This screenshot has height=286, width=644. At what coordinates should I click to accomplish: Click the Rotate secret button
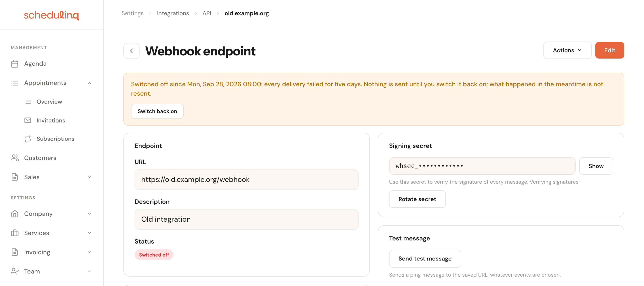(417, 199)
